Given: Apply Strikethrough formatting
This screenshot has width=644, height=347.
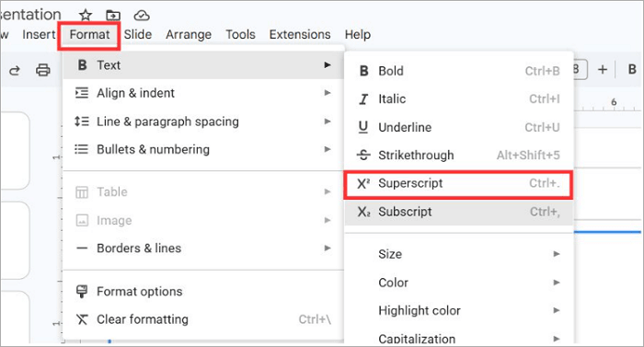Looking at the screenshot, I should pos(459,156).
